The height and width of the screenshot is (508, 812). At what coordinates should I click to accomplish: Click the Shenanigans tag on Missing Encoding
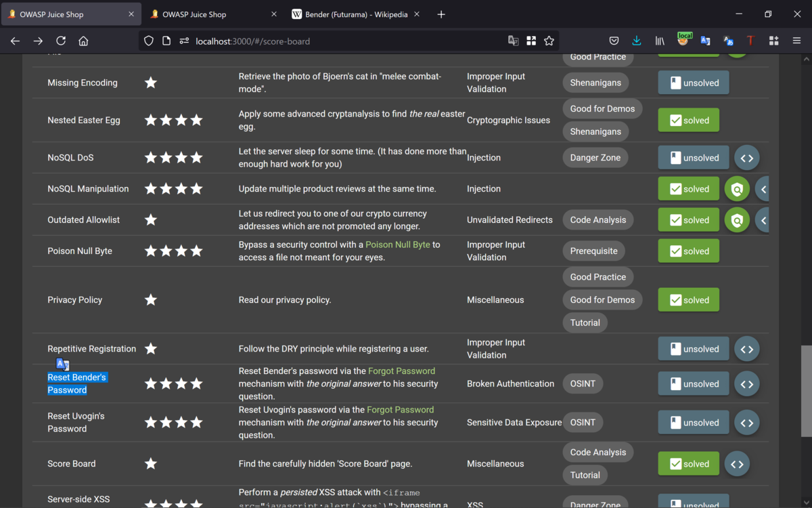point(595,83)
